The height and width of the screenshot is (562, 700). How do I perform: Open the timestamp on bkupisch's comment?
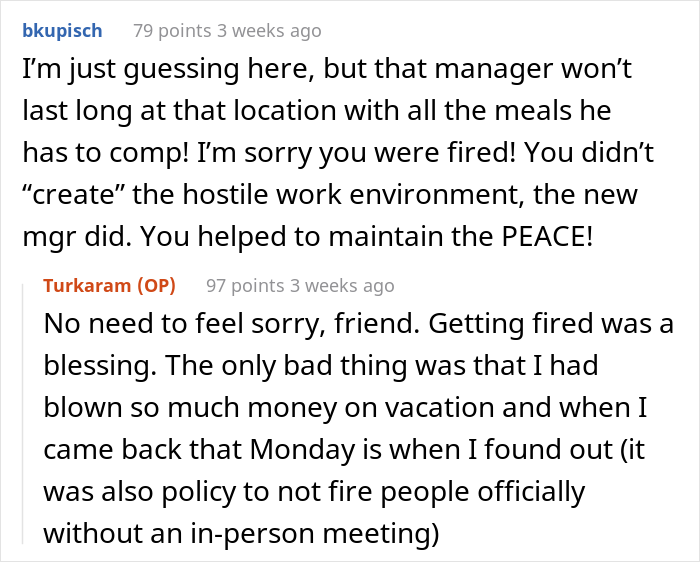(x=269, y=31)
